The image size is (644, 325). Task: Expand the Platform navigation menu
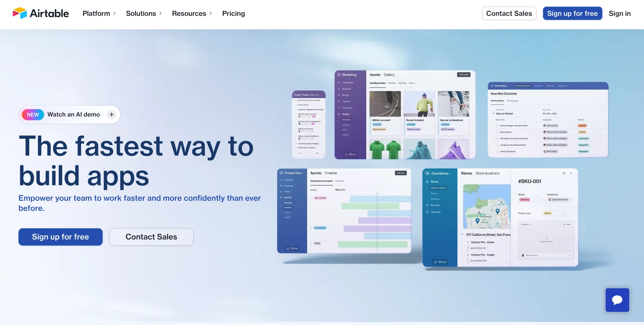tap(99, 13)
